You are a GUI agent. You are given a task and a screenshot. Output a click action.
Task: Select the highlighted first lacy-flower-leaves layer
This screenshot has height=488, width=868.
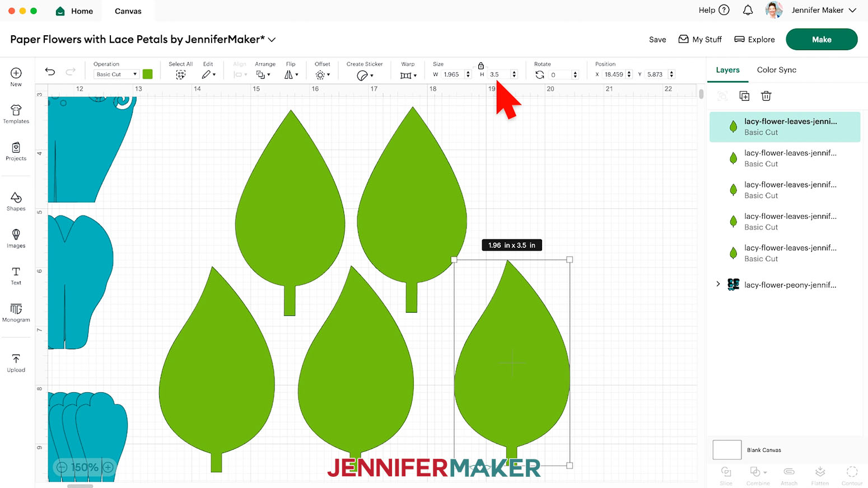click(x=785, y=126)
